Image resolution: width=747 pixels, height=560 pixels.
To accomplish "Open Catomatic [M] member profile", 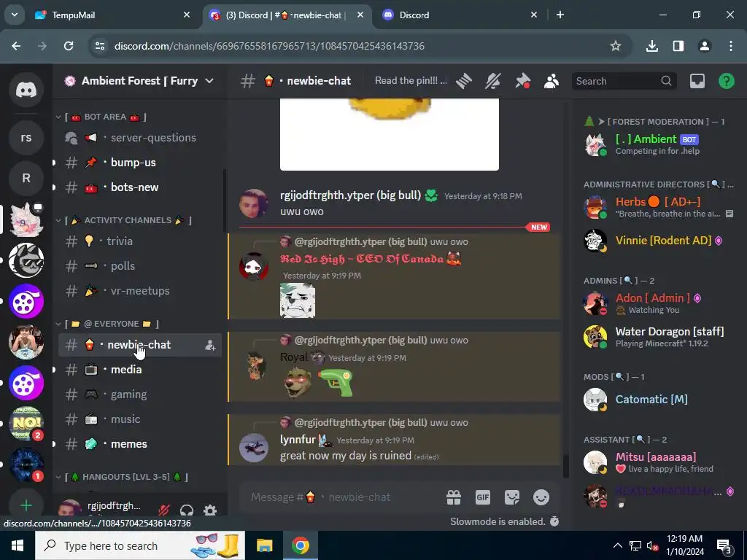I will click(x=659, y=400).
